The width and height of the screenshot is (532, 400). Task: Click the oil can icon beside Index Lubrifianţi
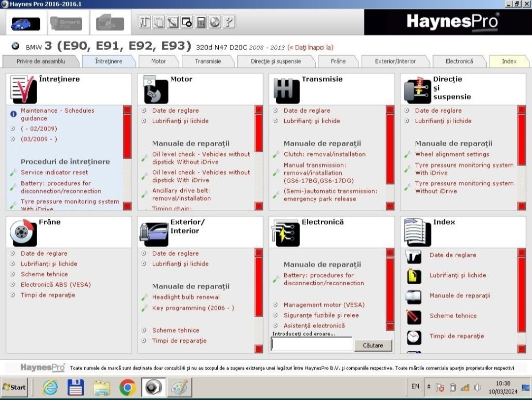[x=414, y=276]
